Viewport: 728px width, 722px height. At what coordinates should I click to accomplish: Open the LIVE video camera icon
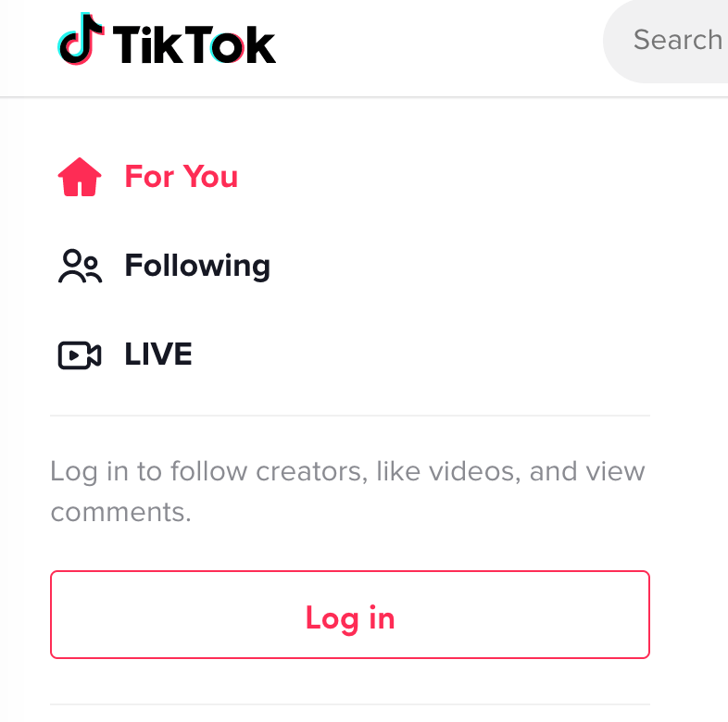(80, 355)
